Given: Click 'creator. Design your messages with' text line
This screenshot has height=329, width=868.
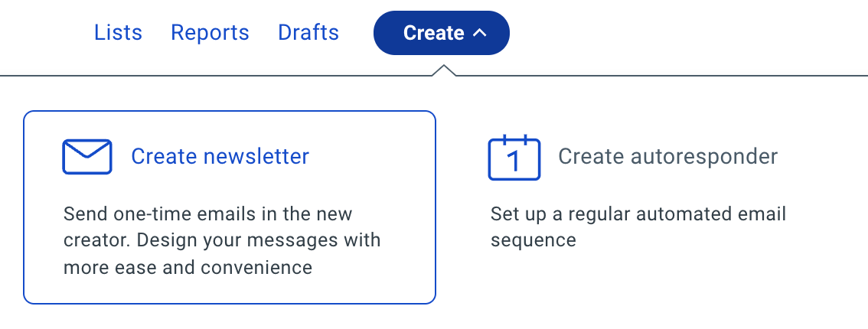Looking at the screenshot, I should click(x=222, y=240).
